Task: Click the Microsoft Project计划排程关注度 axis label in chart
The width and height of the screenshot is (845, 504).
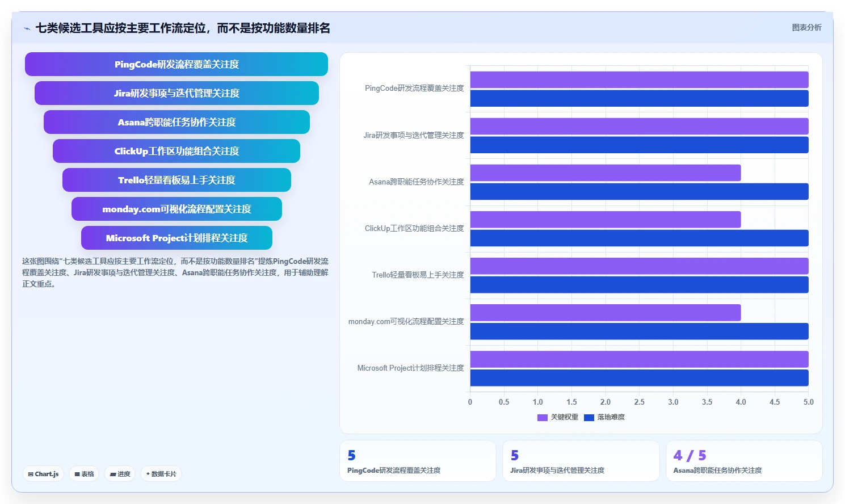Action: [x=410, y=368]
